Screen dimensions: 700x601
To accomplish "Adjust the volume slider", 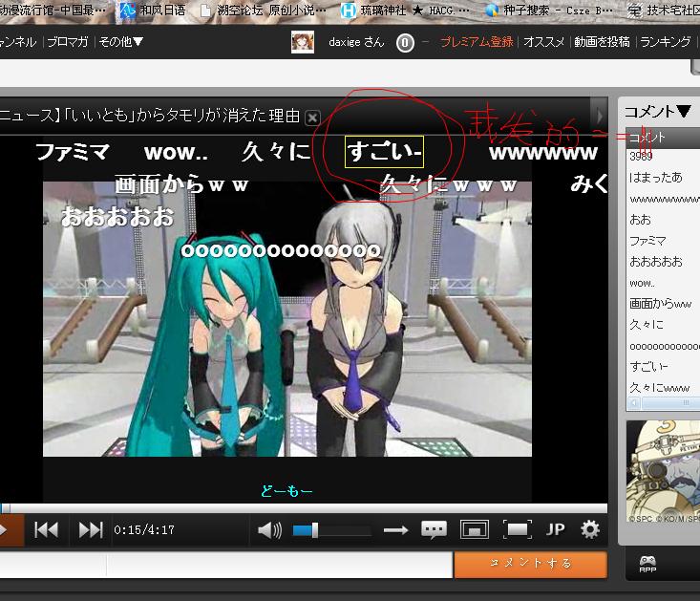I will pos(331,530).
